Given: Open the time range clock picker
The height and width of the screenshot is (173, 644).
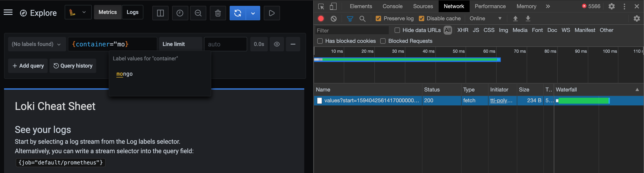Looking at the screenshot, I should [180, 13].
